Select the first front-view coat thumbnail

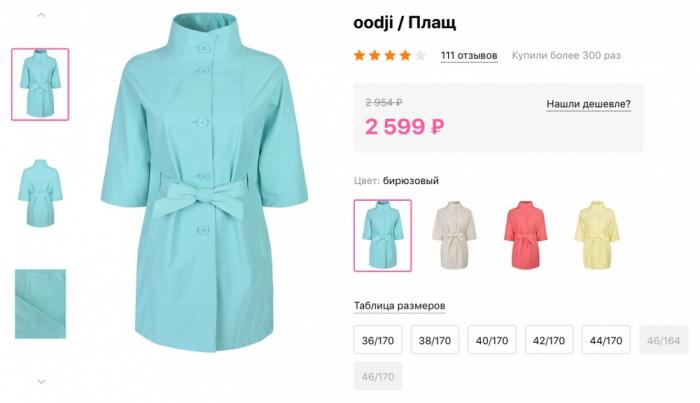pos(40,84)
